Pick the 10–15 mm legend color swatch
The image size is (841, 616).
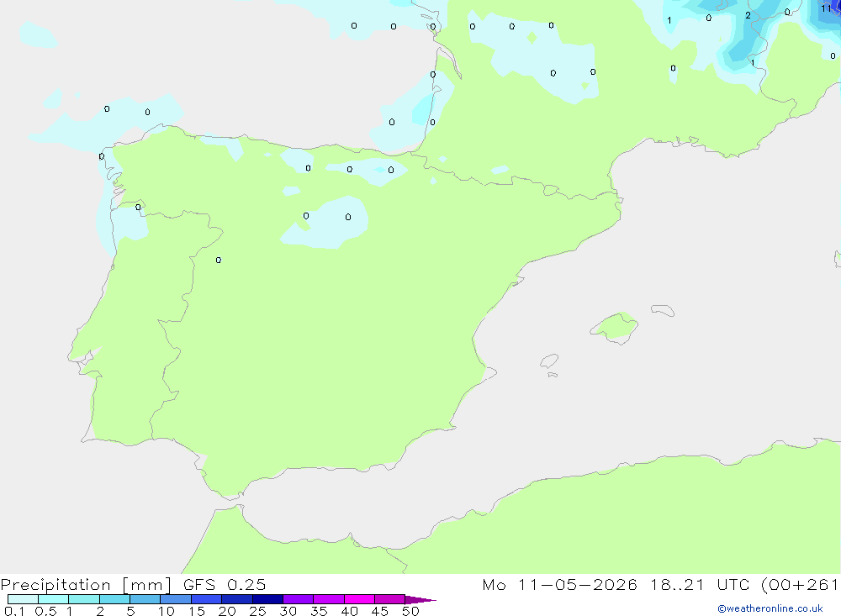(176, 599)
